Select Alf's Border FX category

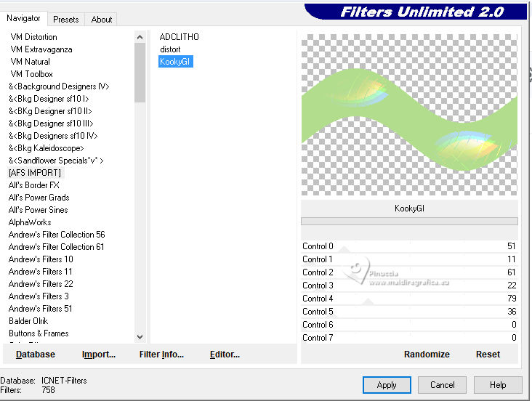click(34, 185)
